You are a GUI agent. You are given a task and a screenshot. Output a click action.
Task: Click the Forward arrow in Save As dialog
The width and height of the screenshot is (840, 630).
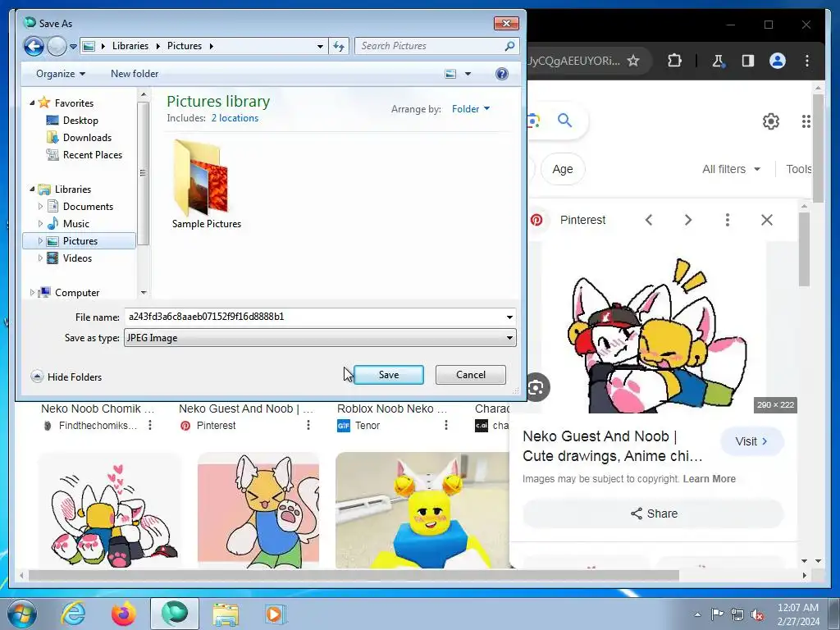point(57,46)
